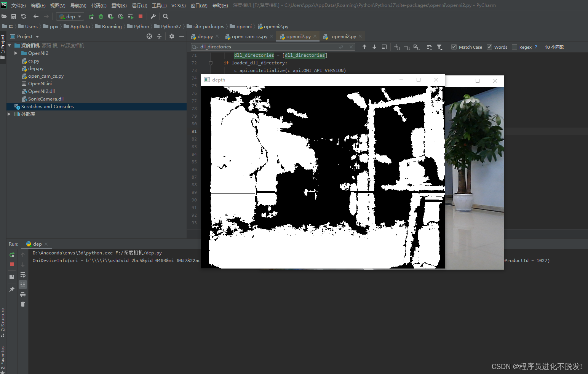Click the wrench settings icon in toolbar

153,16
